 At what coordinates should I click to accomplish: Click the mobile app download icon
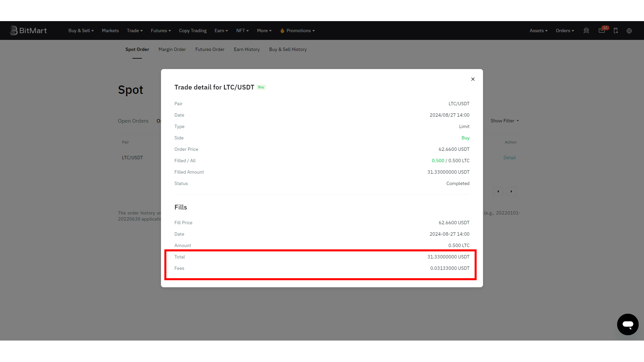(x=616, y=31)
